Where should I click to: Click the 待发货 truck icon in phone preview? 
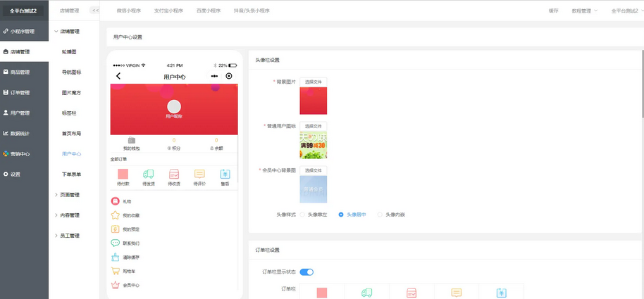148,174
